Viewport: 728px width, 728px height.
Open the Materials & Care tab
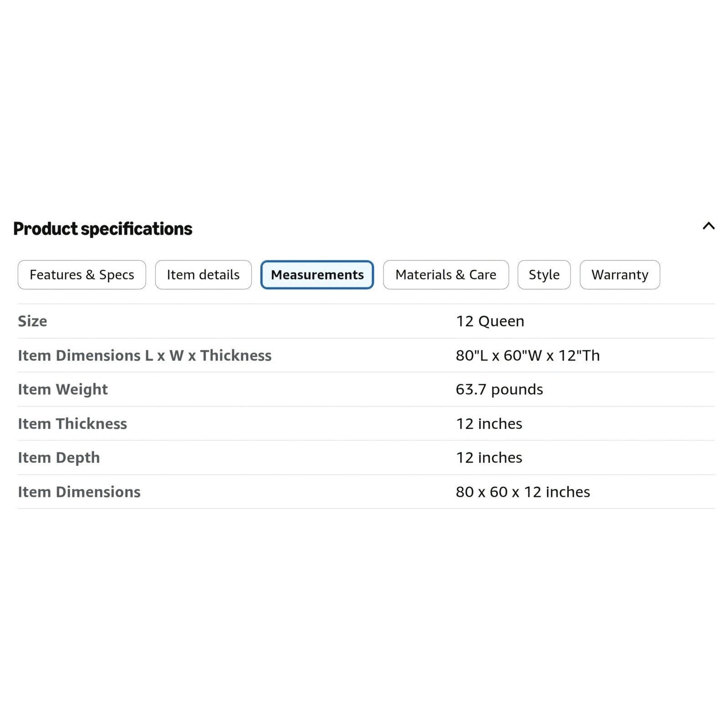tap(446, 275)
